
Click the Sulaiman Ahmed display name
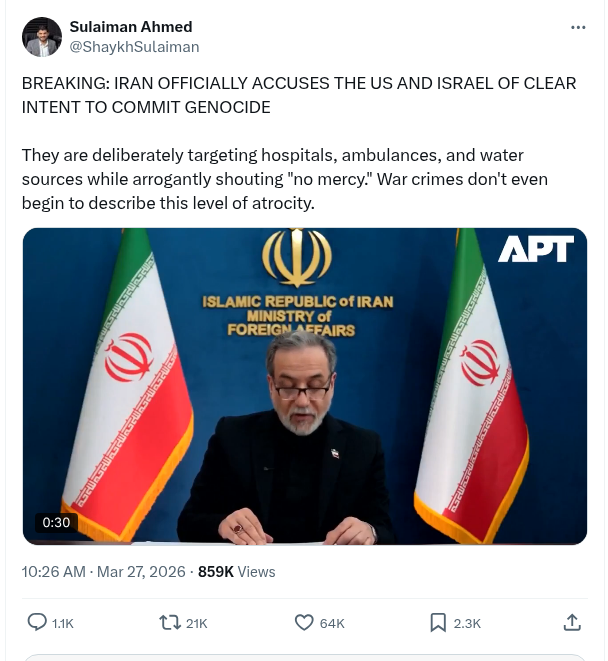click(x=131, y=27)
